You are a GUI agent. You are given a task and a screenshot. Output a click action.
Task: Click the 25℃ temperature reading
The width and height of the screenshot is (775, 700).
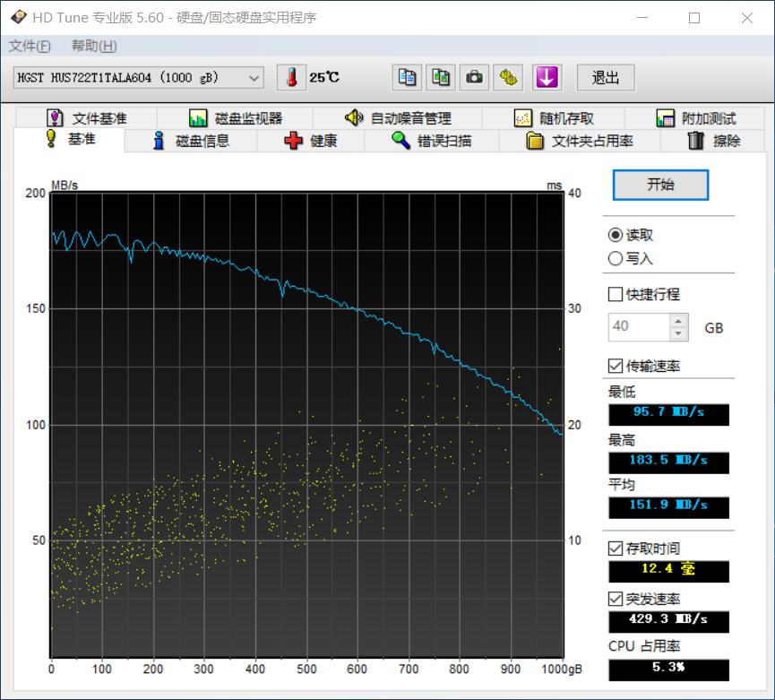(324, 78)
